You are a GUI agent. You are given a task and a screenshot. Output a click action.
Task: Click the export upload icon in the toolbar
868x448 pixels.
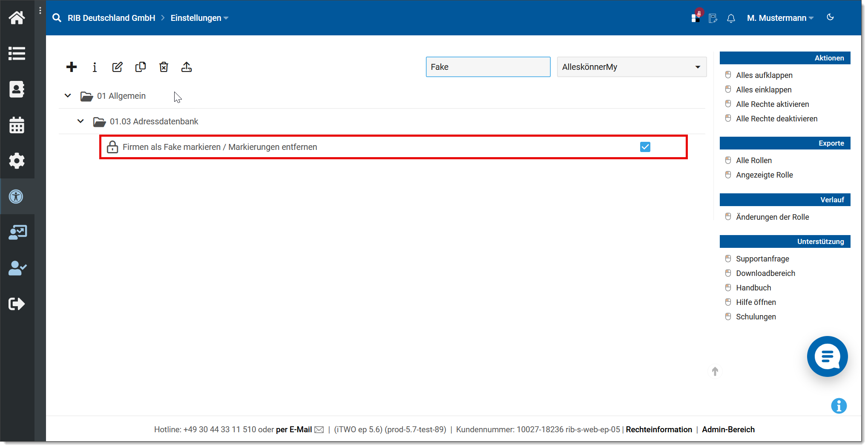187,67
